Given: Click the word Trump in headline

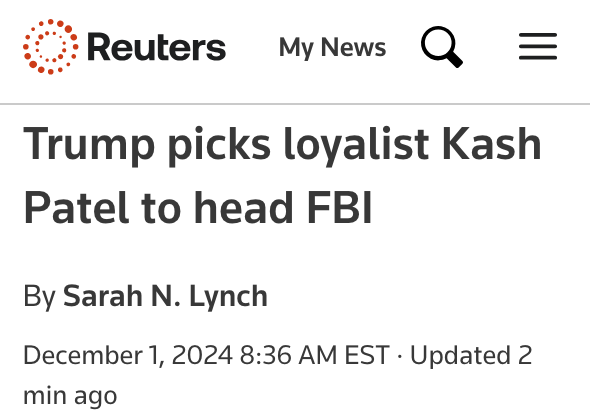Looking at the screenshot, I should coord(89,147).
